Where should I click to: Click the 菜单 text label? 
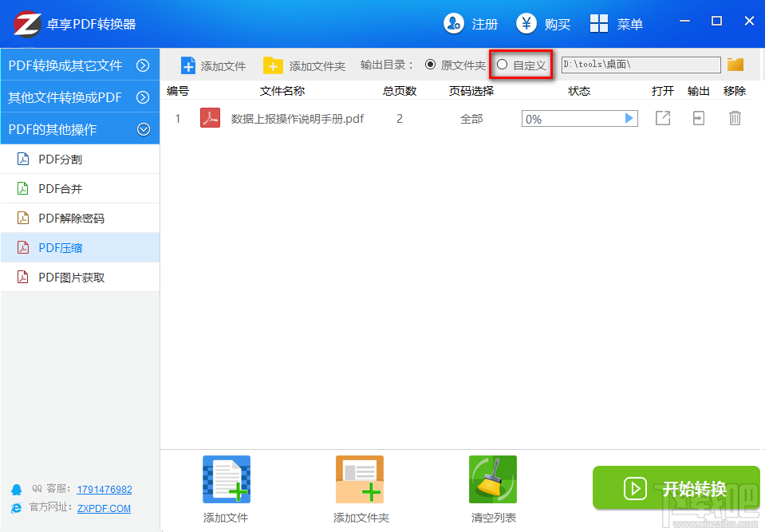click(630, 24)
